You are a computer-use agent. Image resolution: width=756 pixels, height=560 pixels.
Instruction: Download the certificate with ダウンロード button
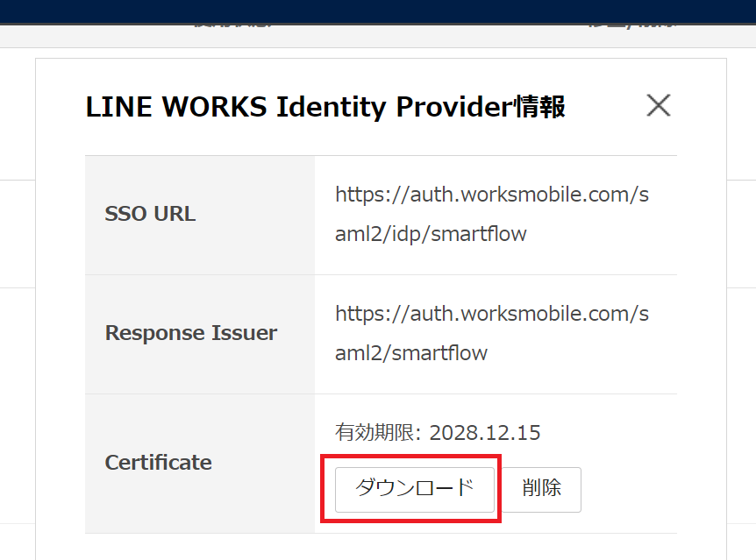pos(415,489)
